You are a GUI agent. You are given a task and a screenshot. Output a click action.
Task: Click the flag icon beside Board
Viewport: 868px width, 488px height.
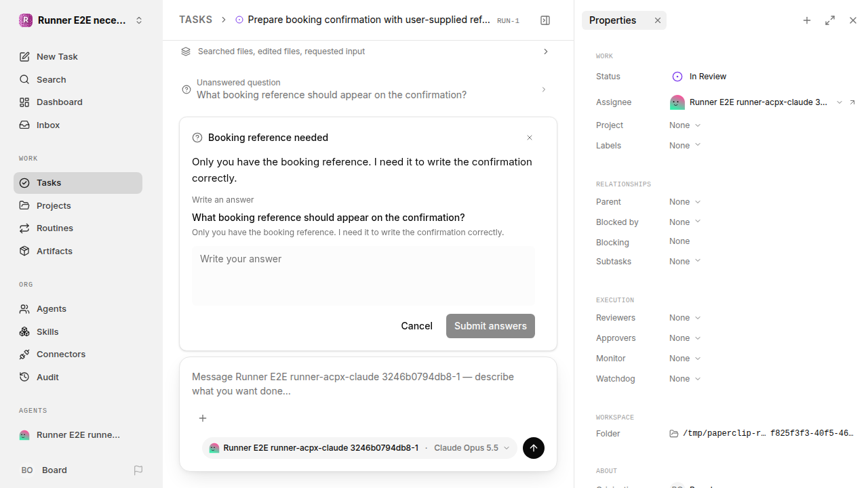tap(138, 470)
